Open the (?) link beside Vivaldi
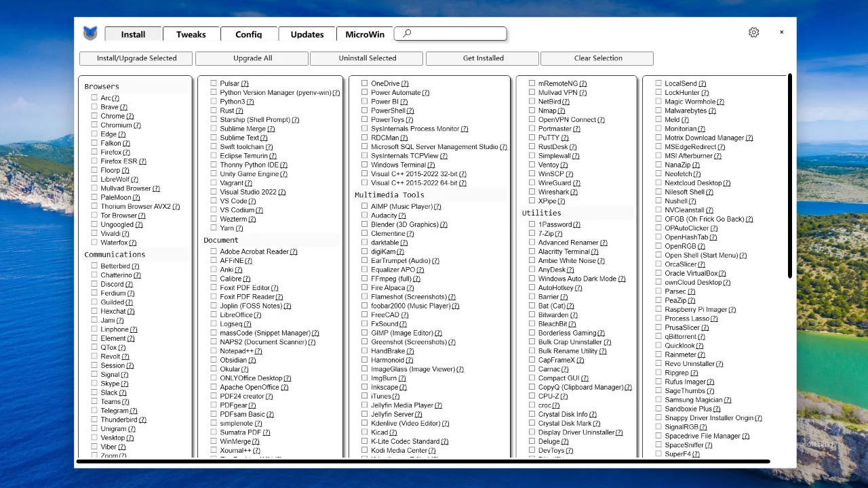Screen dimensions: 868x488 [x=127, y=234]
